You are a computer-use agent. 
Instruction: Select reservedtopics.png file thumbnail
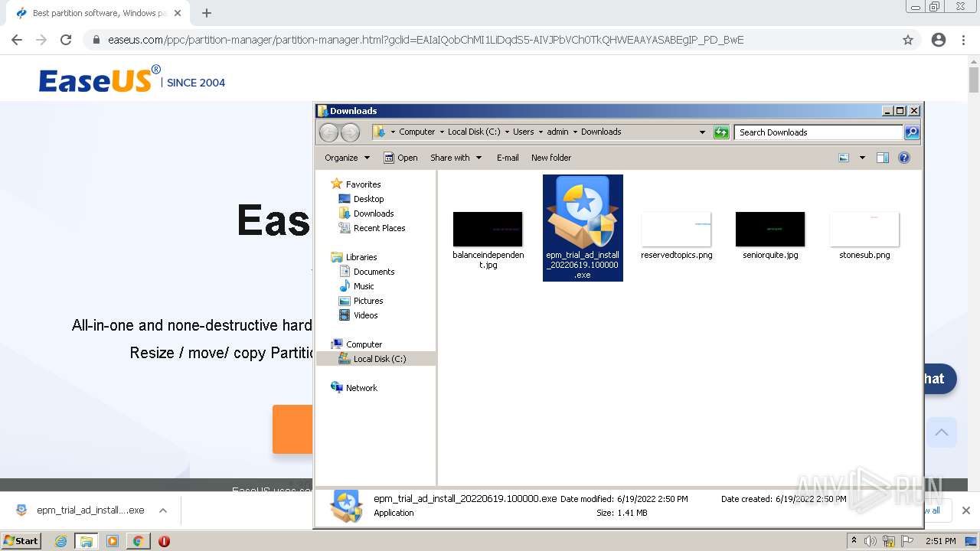(x=676, y=230)
